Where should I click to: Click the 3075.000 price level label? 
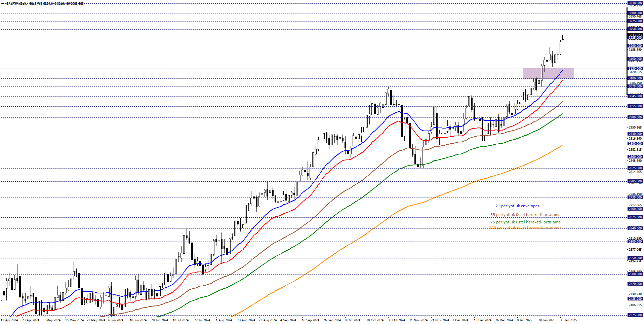635,86
